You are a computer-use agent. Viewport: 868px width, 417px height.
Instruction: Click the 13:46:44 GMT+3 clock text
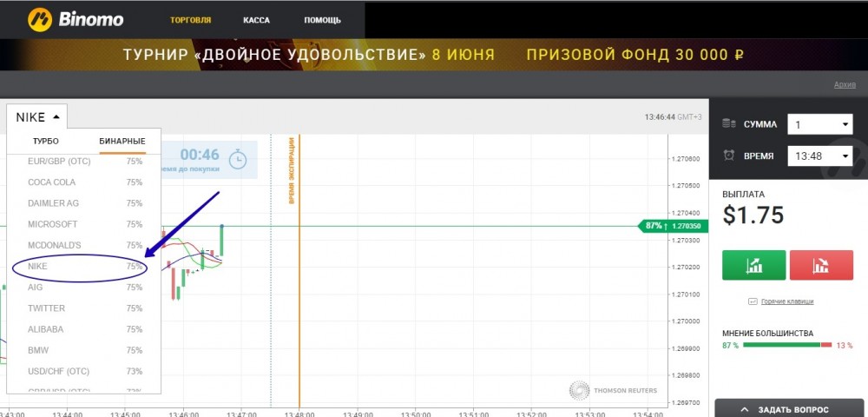click(x=674, y=117)
